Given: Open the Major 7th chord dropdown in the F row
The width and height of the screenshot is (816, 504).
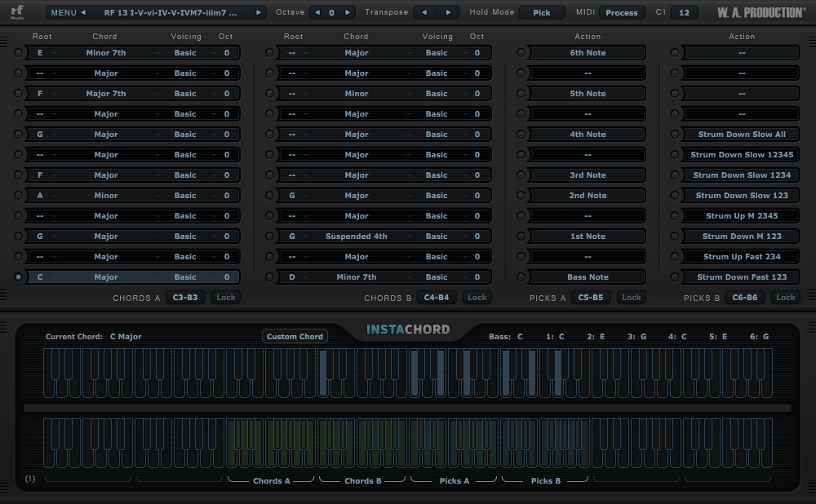Looking at the screenshot, I should 105,94.
